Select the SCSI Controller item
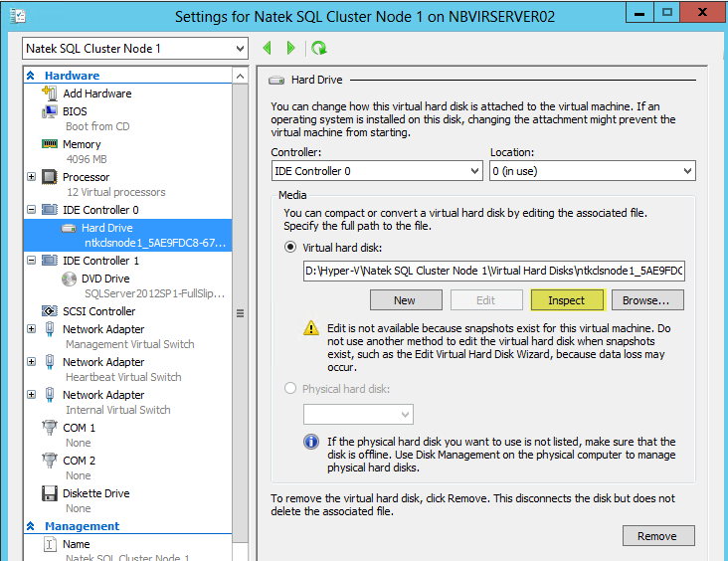Image resolution: width=728 pixels, height=561 pixels. click(98, 311)
